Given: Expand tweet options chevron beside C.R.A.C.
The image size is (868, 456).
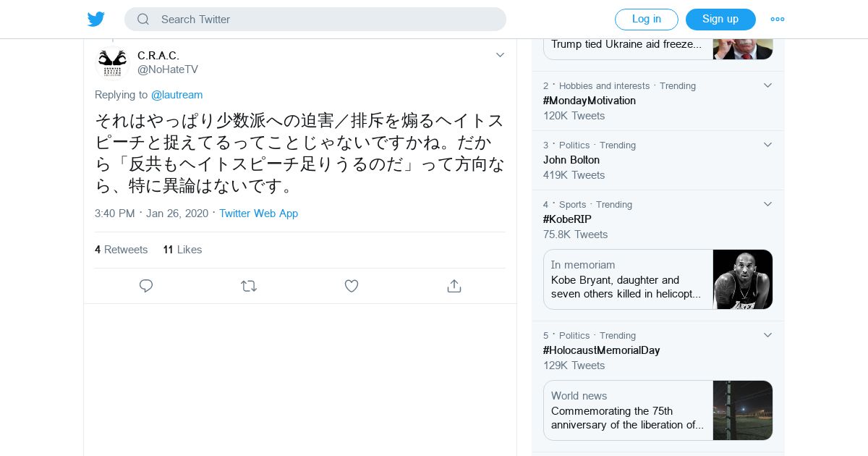Looking at the screenshot, I should (x=500, y=55).
